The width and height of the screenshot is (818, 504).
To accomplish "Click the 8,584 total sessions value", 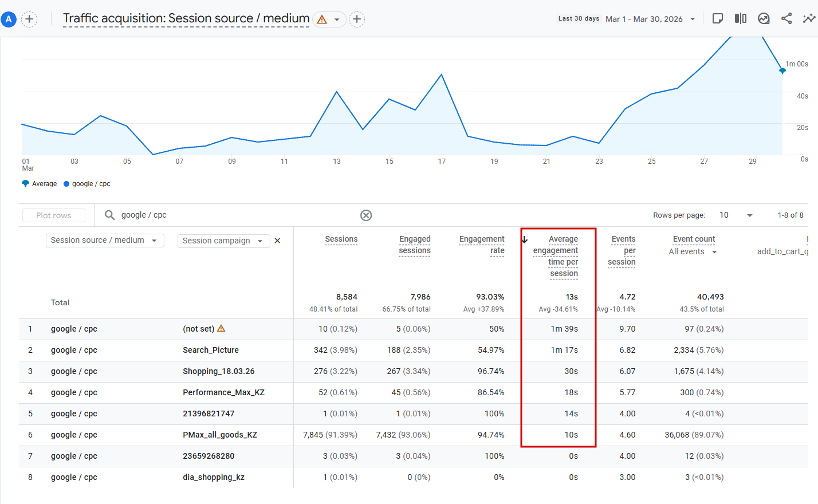I will (x=347, y=297).
